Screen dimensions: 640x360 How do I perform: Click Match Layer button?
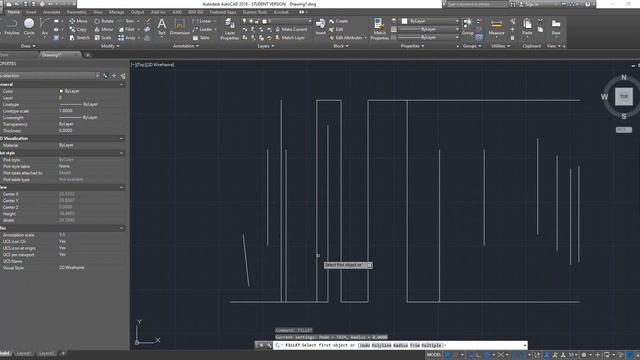pos(290,38)
